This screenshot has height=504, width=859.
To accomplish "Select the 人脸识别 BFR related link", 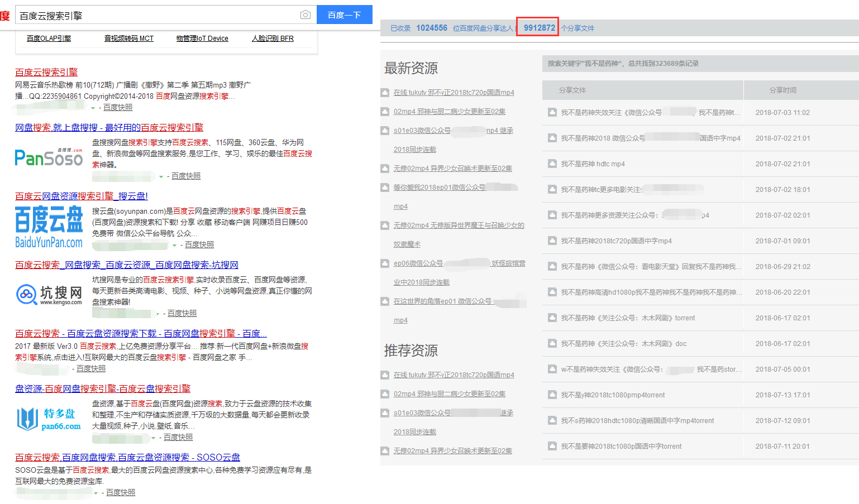I will (273, 39).
